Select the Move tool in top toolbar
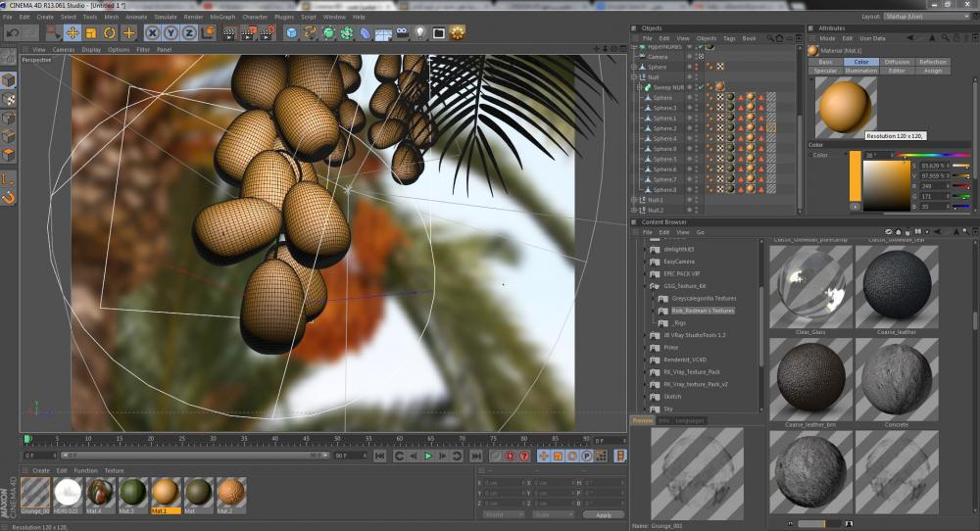 72,32
